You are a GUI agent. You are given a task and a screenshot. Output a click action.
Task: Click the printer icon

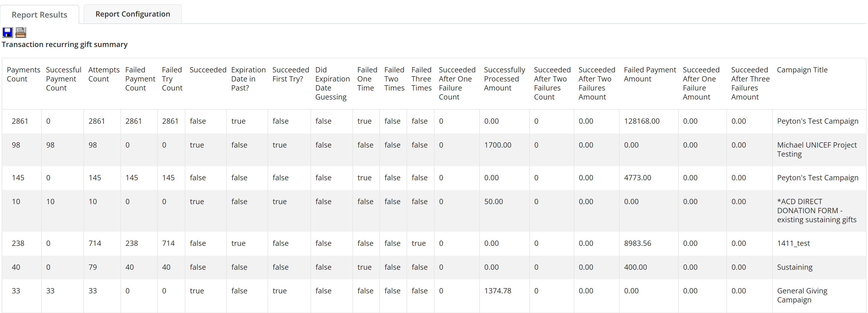pyautogui.click(x=21, y=32)
